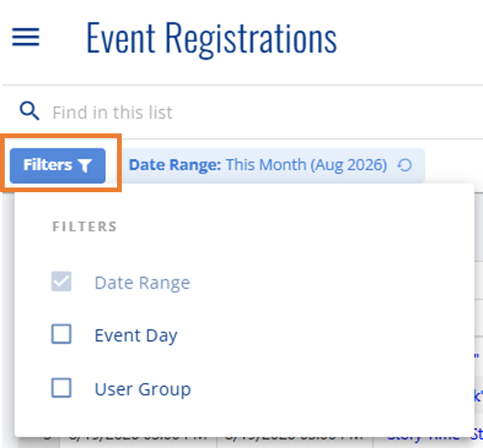Reset the Date Range filter with the circular arrow

click(404, 166)
